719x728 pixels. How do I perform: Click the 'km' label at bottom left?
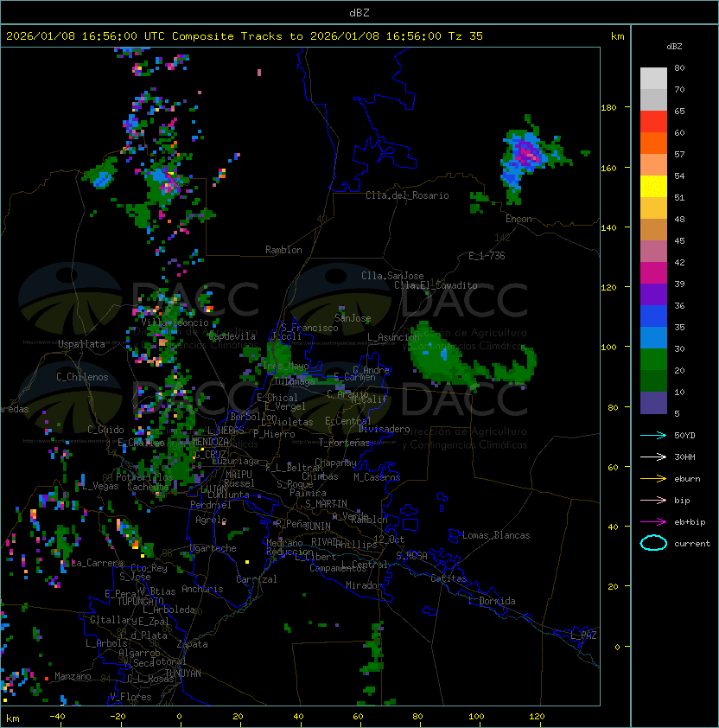coord(13,718)
